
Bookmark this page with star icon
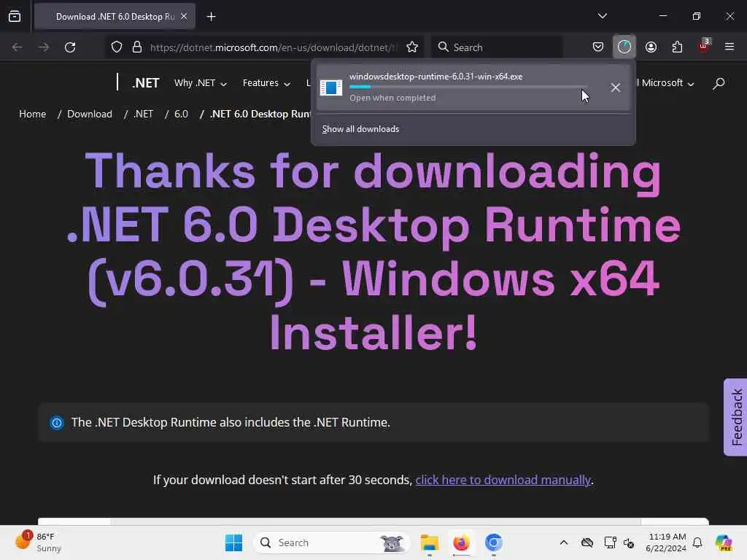tap(412, 47)
